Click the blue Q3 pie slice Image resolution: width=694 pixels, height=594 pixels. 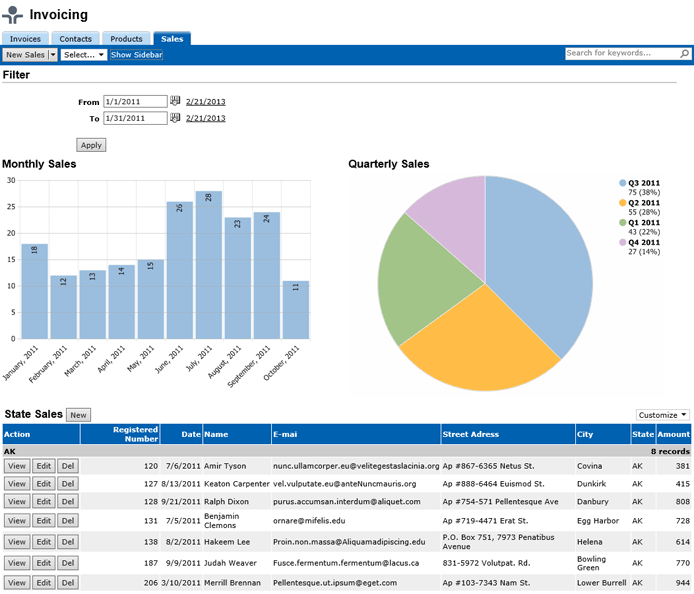[x=538, y=261]
